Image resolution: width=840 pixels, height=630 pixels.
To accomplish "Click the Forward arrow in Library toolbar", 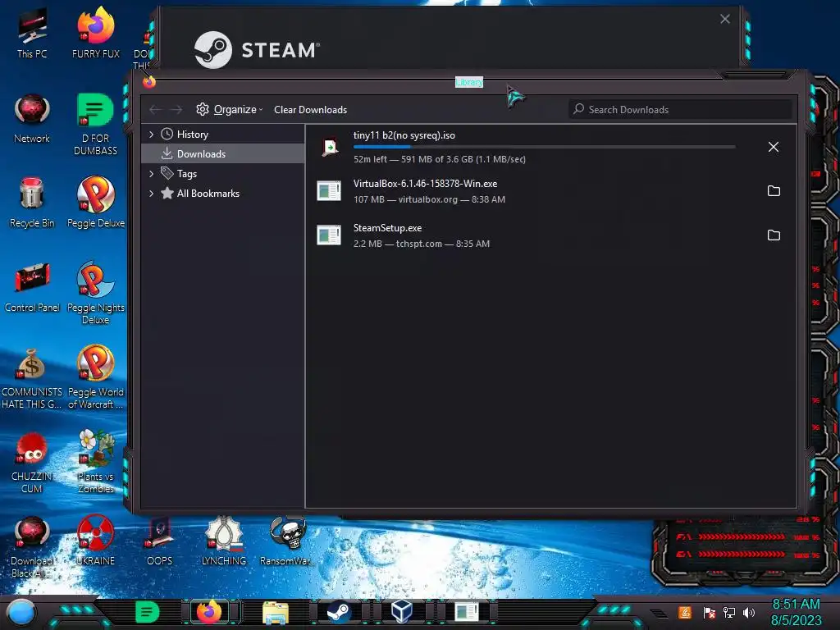I will (x=176, y=110).
